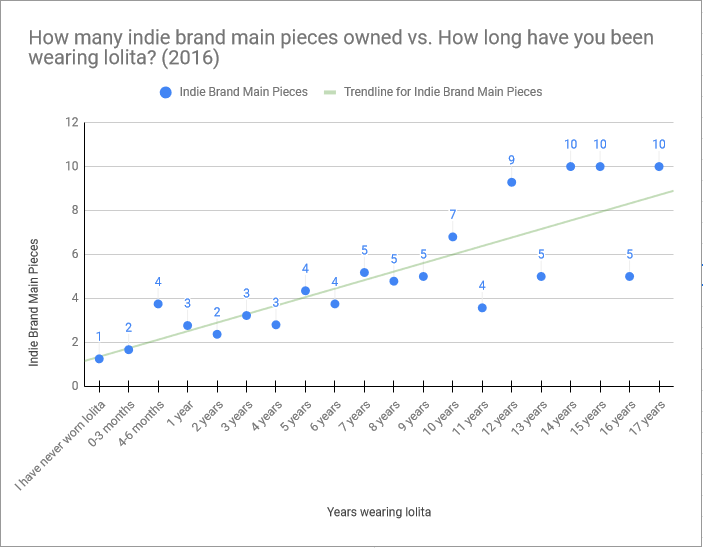Viewport: 703px width, 548px height.
Task: Click the data point for 4-6 months
Action: coord(158,304)
